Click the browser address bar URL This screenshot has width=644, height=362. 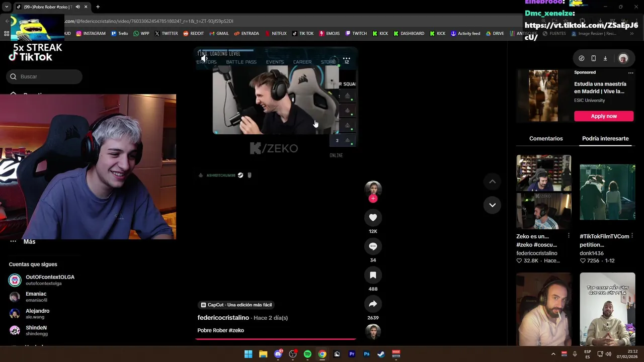click(148, 21)
